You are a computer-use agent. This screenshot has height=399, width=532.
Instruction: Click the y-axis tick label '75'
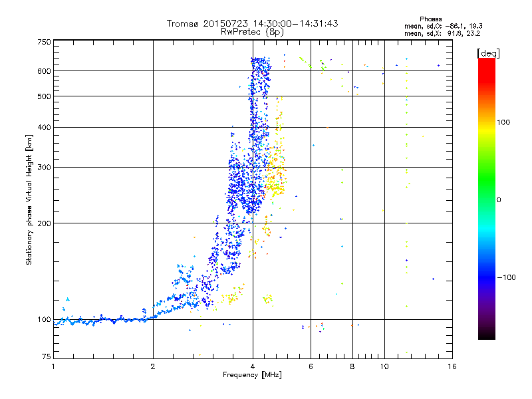click(47, 356)
